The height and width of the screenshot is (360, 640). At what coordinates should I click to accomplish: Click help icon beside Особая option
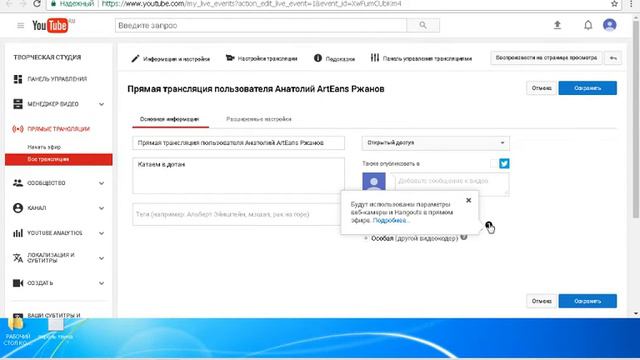point(464,237)
